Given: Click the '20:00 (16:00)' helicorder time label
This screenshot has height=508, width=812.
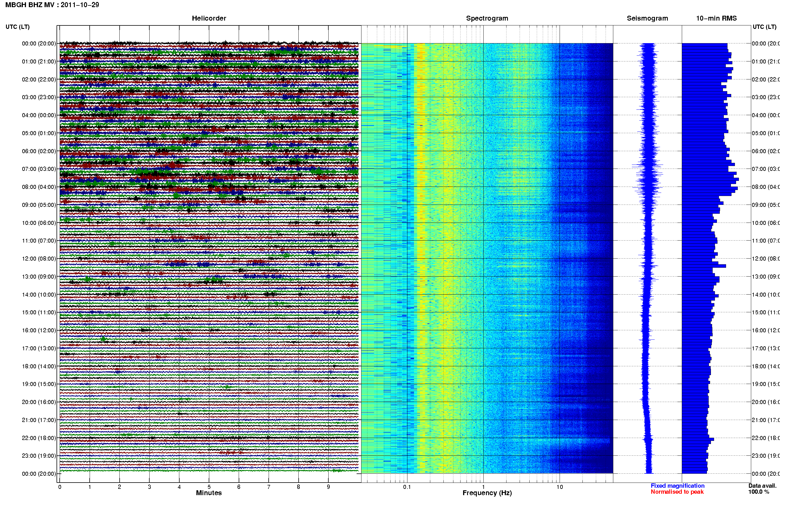Looking at the screenshot, I should (x=39, y=402).
